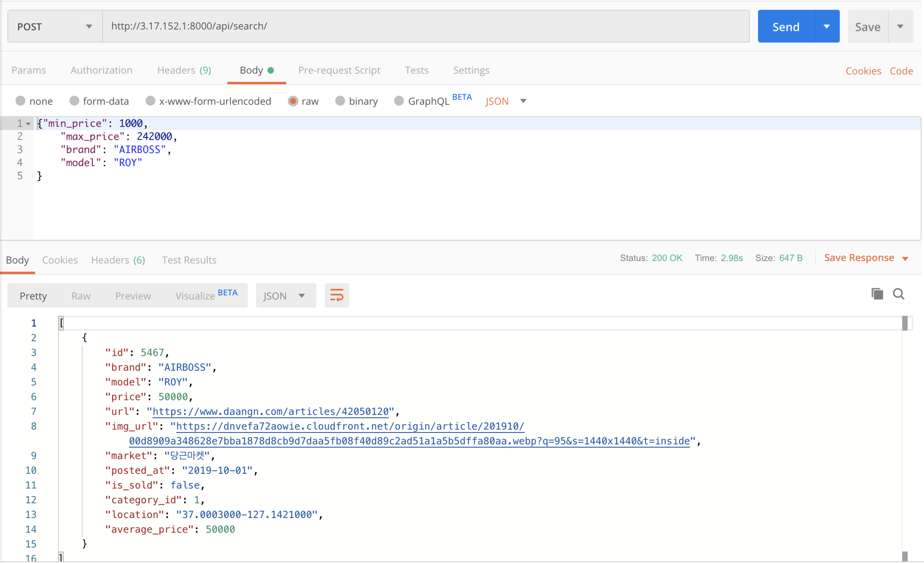The height and width of the screenshot is (563, 924).
Task: Open the POST method dropdown
Action: [55, 27]
